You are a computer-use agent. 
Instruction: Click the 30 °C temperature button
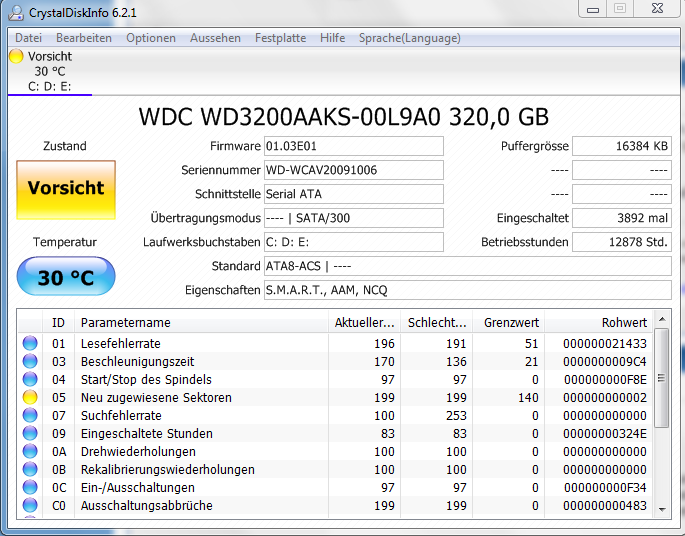66,276
